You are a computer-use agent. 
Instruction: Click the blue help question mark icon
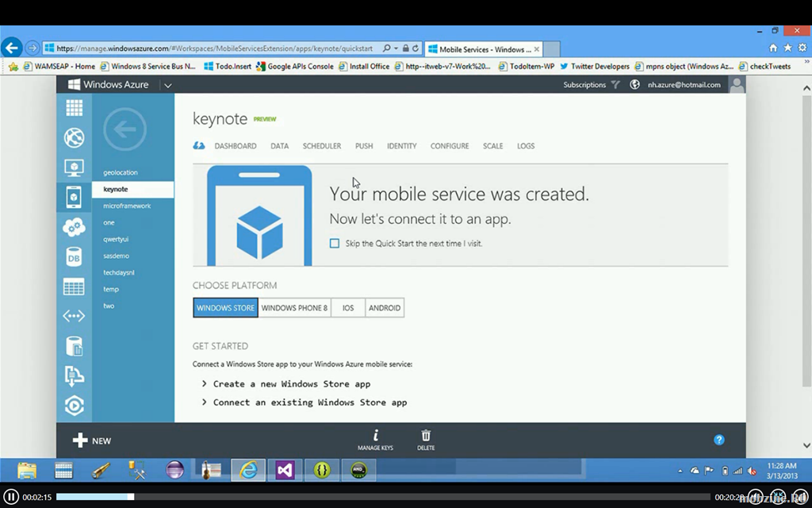click(x=718, y=440)
